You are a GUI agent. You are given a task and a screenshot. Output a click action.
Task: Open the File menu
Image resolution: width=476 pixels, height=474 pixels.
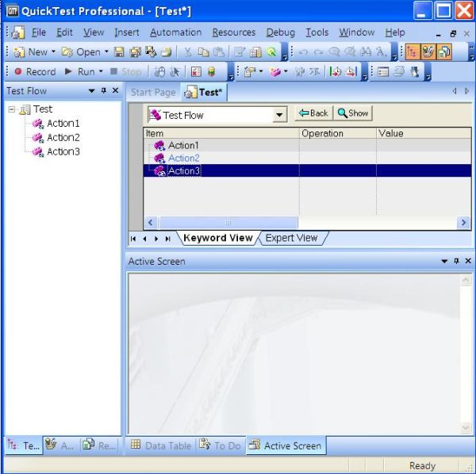[x=39, y=32]
